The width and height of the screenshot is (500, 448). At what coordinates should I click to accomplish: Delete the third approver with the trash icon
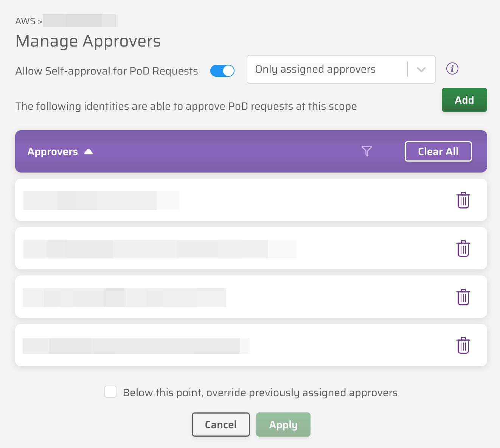(463, 297)
